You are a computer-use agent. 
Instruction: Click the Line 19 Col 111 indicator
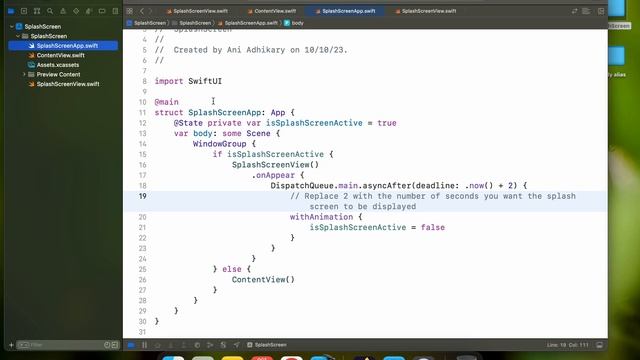click(x=567, y=345)
